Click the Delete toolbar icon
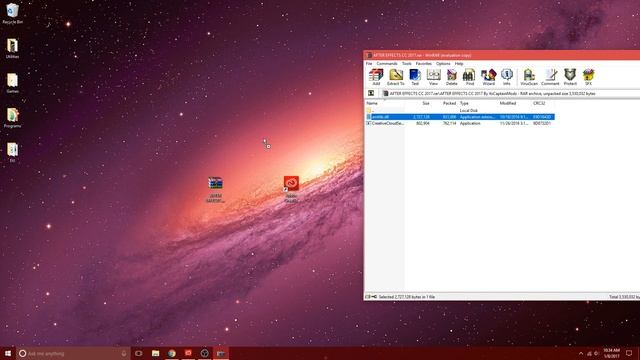This screenshot has height=360, width=640. pos(451,77)
